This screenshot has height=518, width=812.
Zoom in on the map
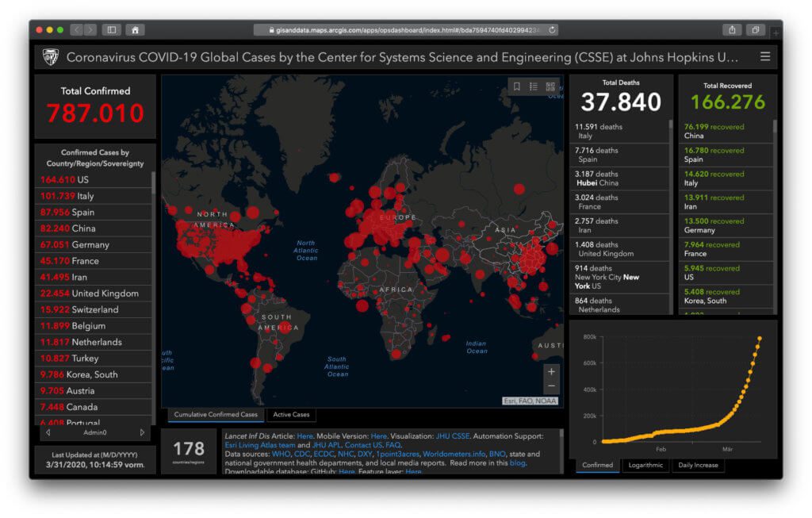(551, 371)
